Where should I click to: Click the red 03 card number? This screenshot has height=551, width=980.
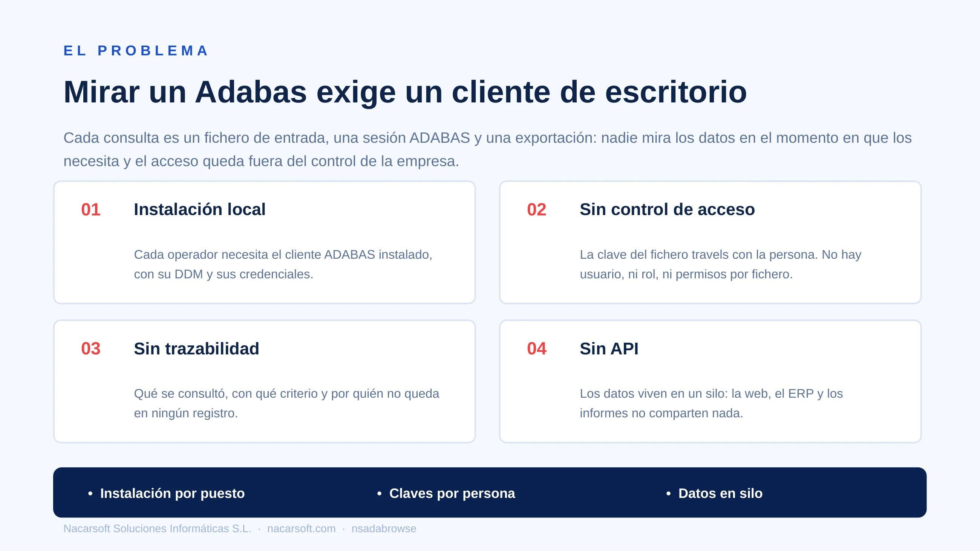[90, 349]
